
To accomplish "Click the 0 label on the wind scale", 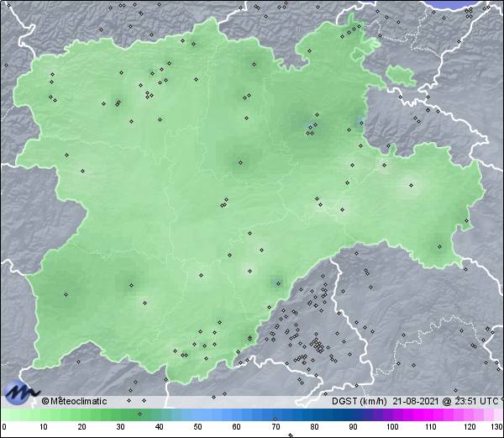I will (4, 427).
